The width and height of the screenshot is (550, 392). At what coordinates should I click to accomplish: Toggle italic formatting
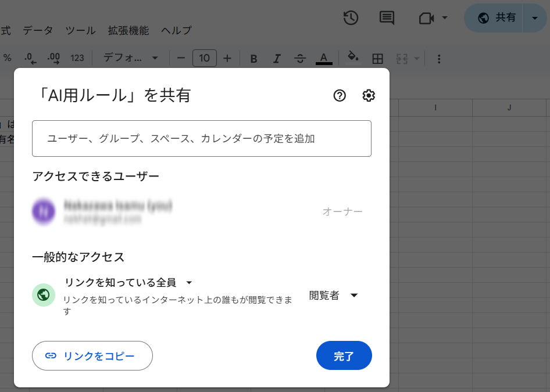pyautogui.click(x=277, y=58)
